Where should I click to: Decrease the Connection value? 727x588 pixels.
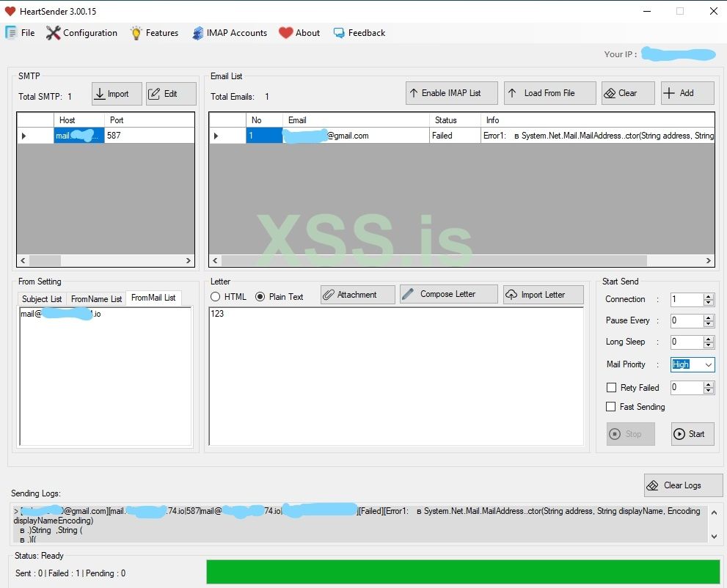[x=709, y=303]
